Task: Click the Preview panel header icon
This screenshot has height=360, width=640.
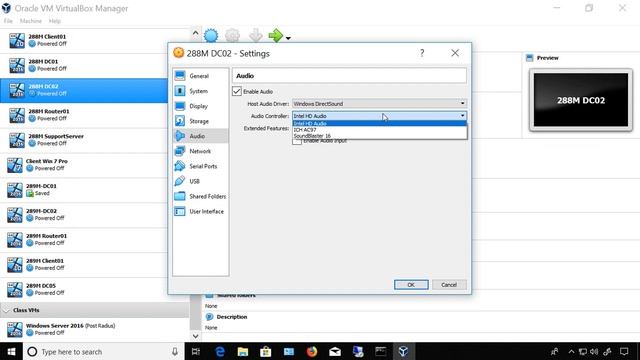Action: coord(529,58)
